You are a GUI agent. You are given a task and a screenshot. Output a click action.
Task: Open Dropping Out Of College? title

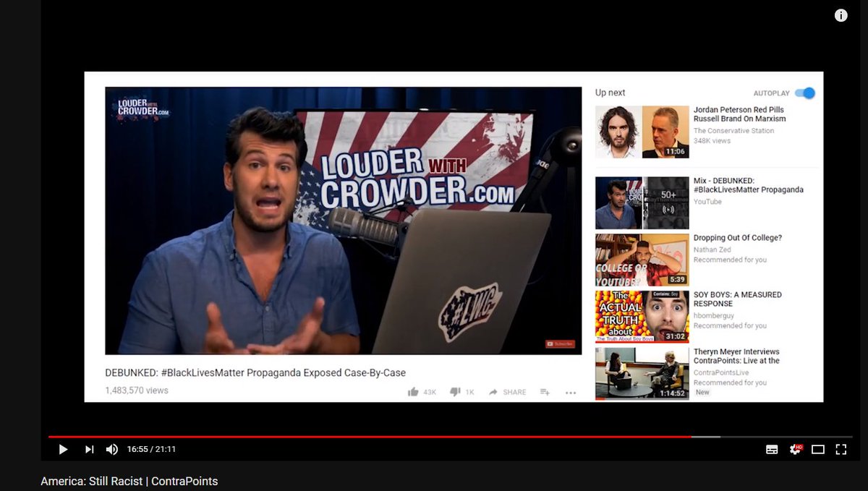pos(738,238)
